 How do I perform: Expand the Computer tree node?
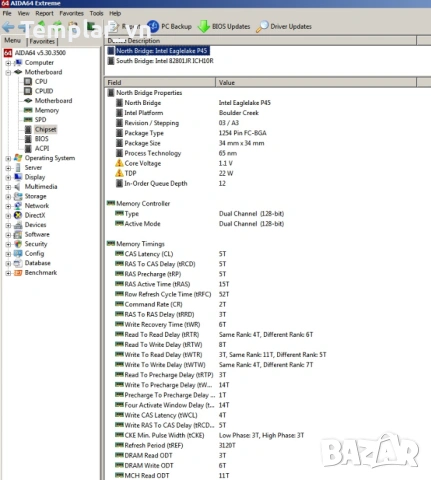(8, 63)
